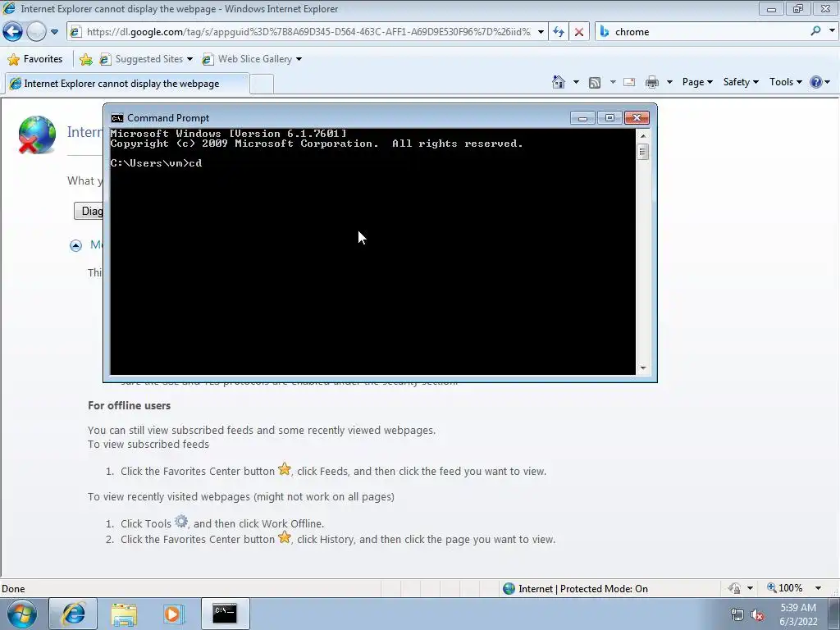Click the Command Prompt title bar icon
Image resolution: width=840 pixels, height=630 pixels.
point(116,118)
